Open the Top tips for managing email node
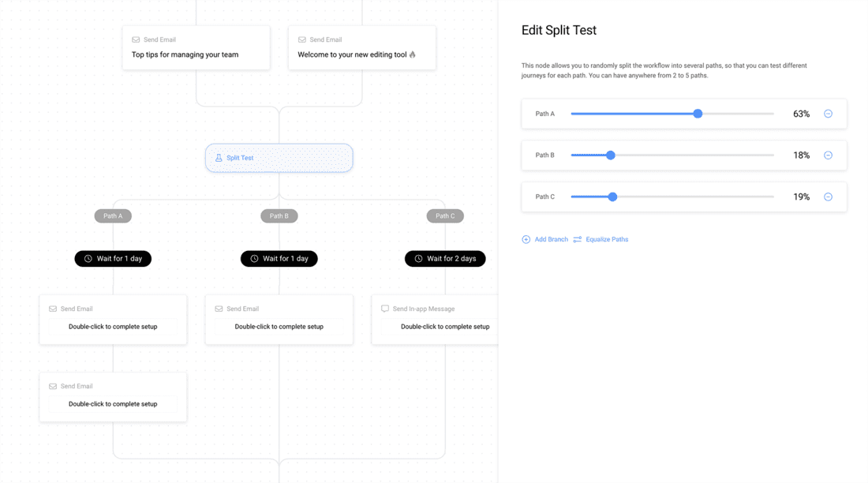This screenshot has width=868, height=483. (x=196, y=48)
